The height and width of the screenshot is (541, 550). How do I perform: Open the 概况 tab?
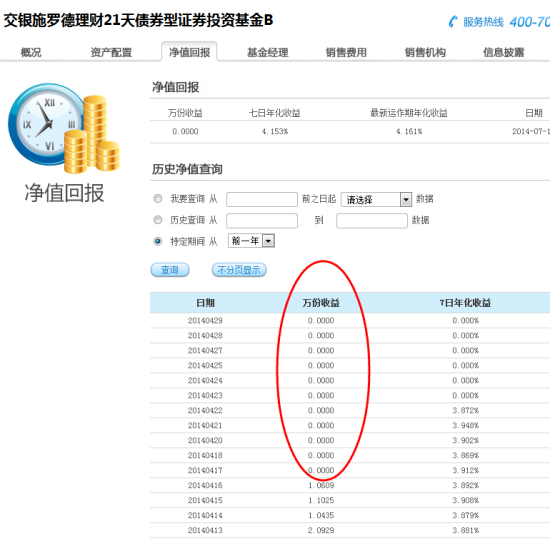[31, 52]
